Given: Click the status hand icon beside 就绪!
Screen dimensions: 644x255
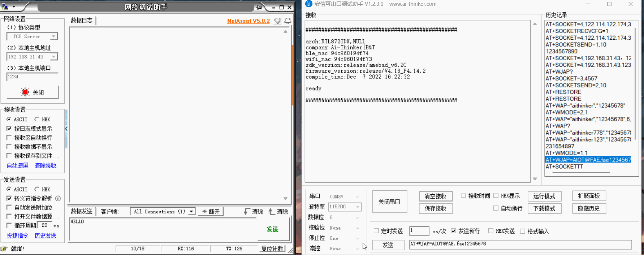Looking at the screenshot, I should click(x=4, y=248).
